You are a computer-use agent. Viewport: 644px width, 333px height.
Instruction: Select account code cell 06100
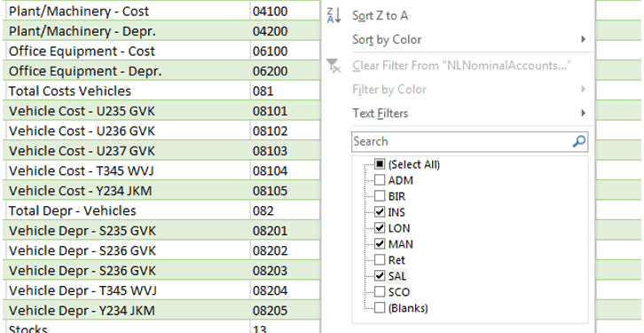coord(285,51)
